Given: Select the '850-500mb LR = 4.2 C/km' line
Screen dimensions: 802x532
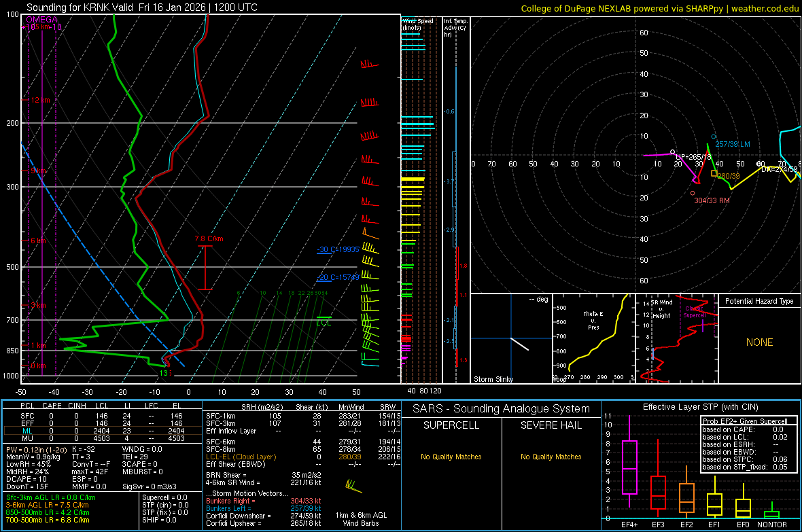Looking at the screenshot, I should click(48, 512).
